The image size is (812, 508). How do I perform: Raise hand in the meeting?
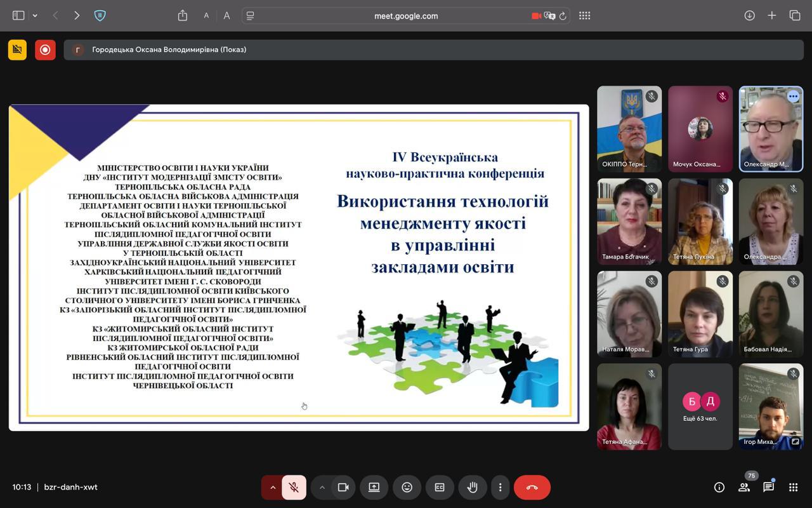pos(473,487)
